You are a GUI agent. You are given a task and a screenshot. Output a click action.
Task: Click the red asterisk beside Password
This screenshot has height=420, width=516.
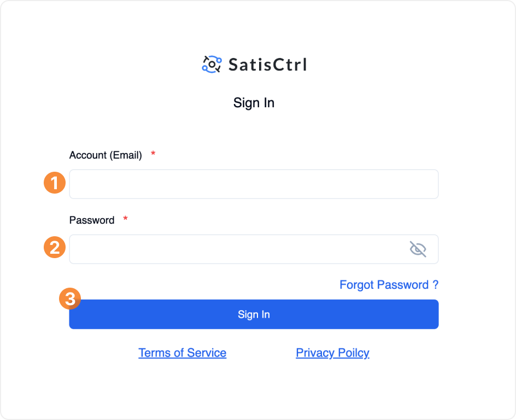(125, 219)
